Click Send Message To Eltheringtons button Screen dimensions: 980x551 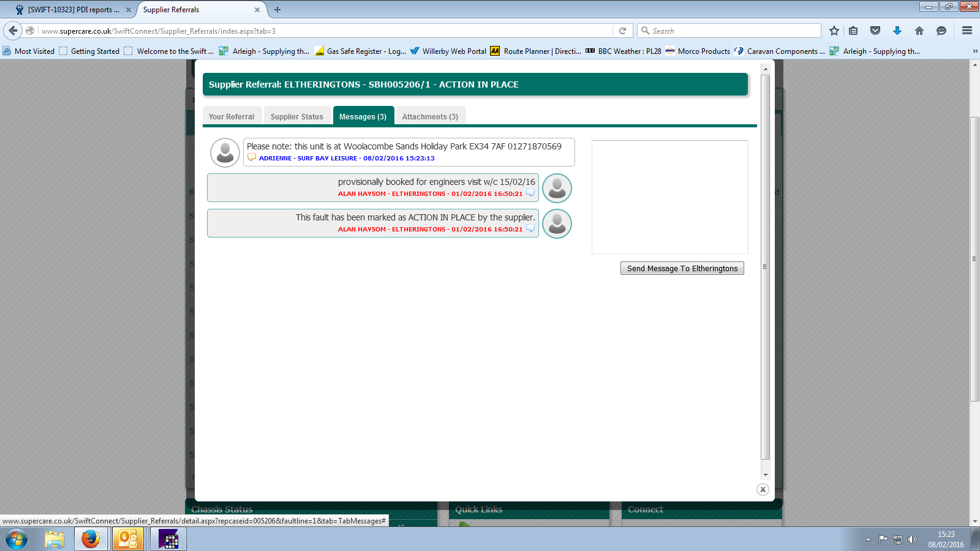pos(682,268)
